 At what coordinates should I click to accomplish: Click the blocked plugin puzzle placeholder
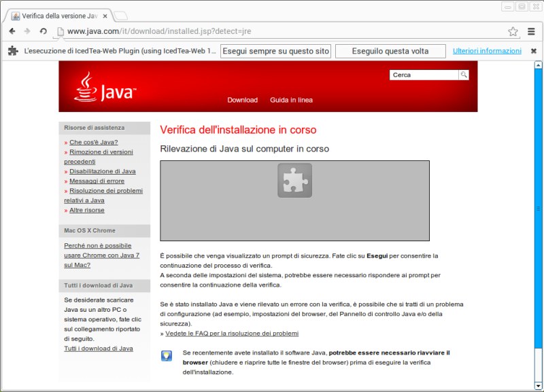coord(294,181)
